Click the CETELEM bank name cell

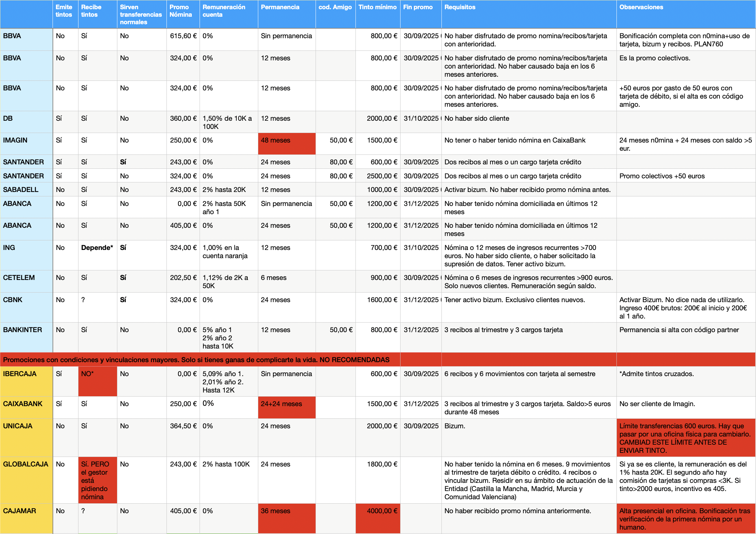27,281
